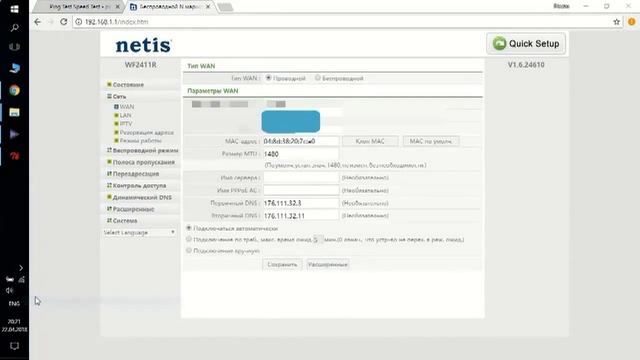Select Подключение вручную option

coord(189,250)
